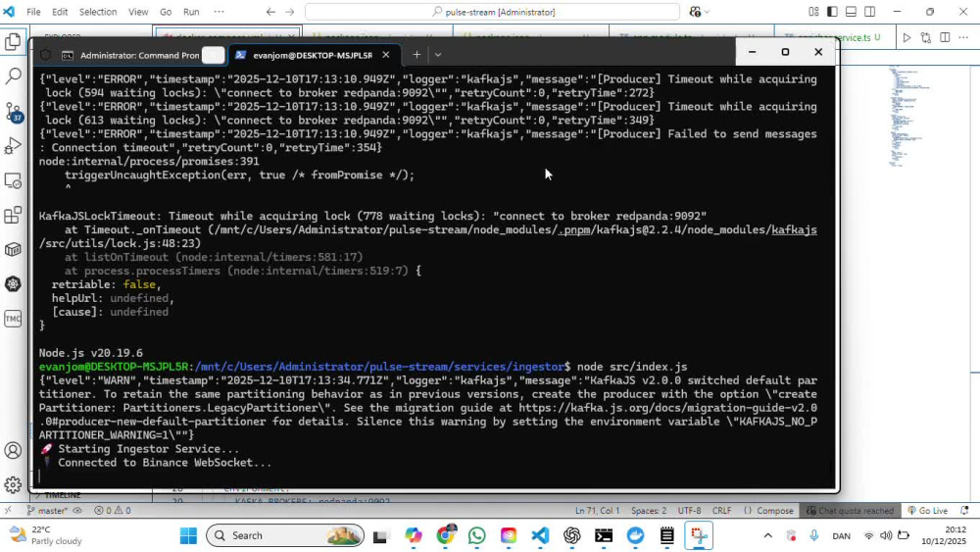Toggle Go Live server in status bar
980x552 pixels.
coord(927,511)
